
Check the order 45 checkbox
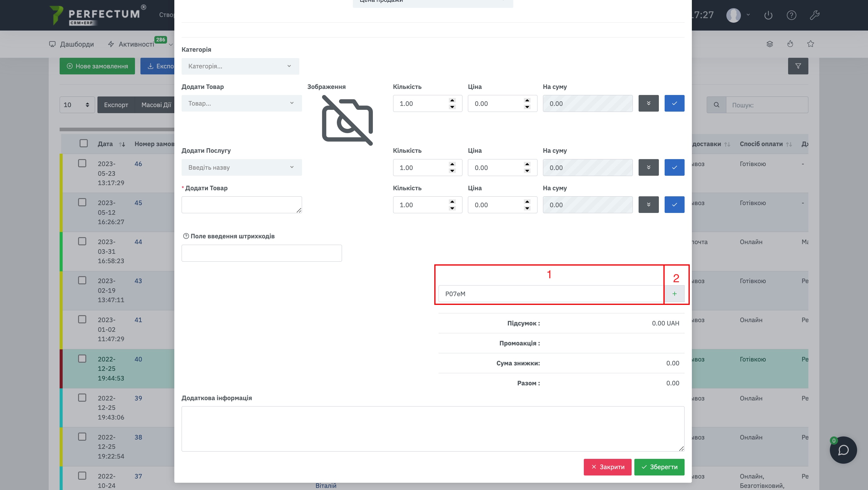pos(82,202)
